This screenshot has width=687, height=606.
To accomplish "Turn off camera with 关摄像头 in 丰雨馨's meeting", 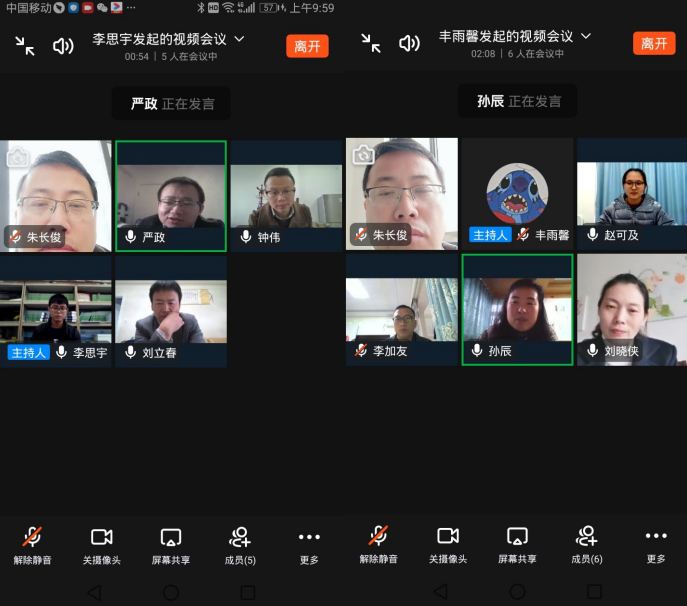I will [448, 545].
